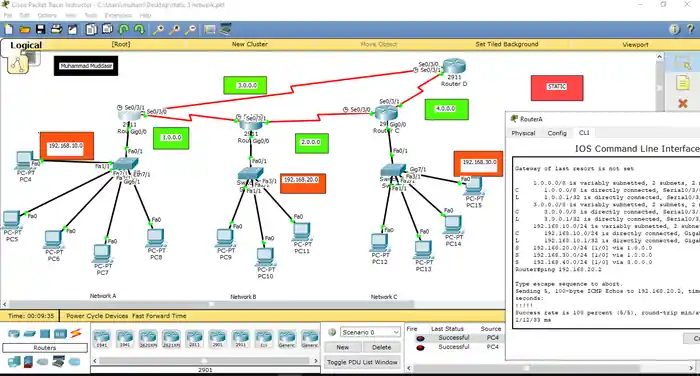Click Toggle PDU List Window button

[362, 362]
